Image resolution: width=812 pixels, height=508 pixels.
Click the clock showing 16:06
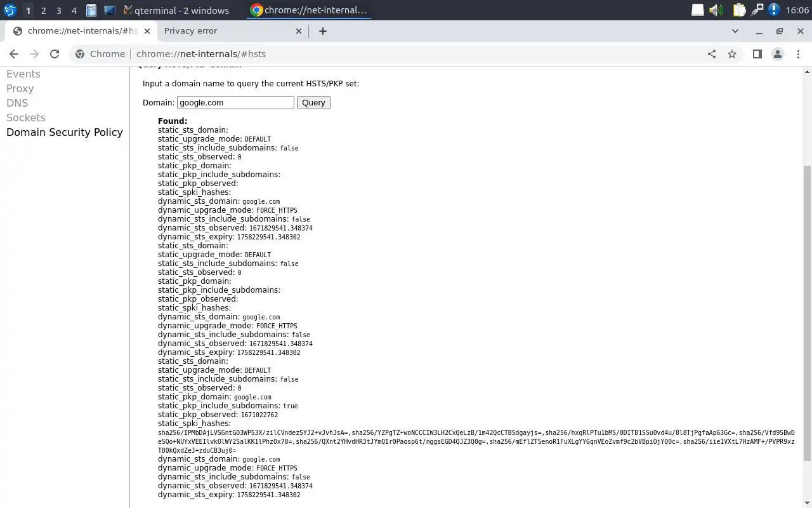(797, 10)
